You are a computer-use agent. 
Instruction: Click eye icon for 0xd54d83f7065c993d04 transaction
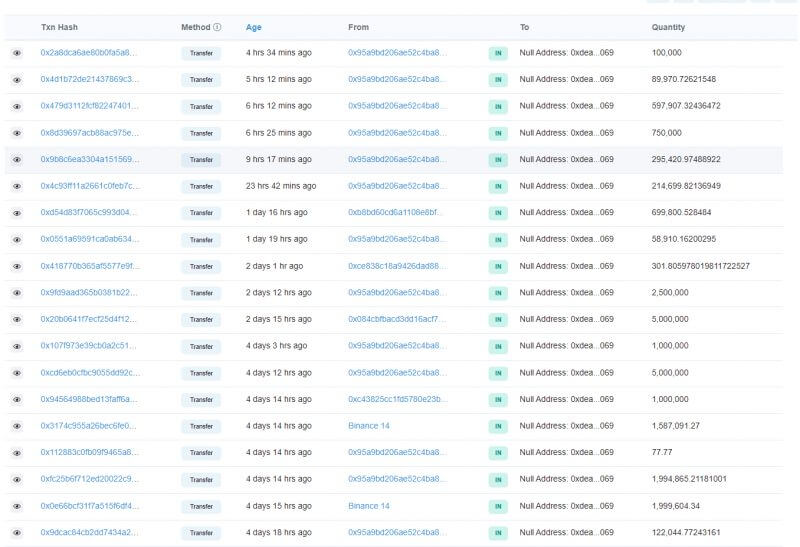click(x=17, y=213)
